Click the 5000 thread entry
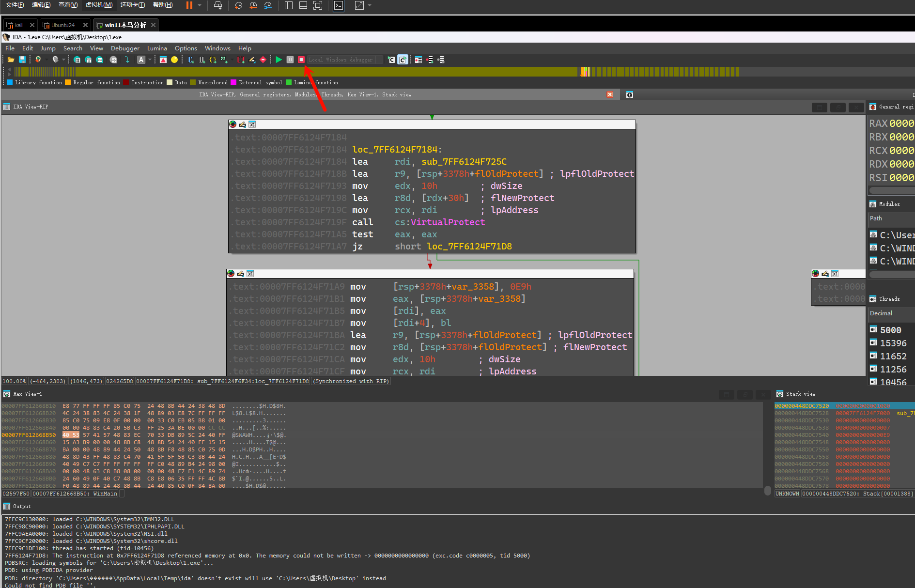This screenshot has height=588, width=915. tap(890, 330)
